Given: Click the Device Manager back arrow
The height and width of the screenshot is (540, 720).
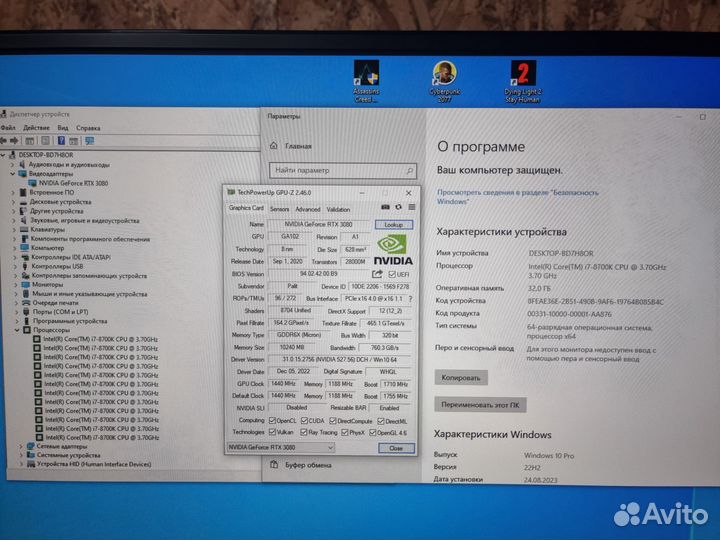Looking at the screenshot, I should tap(4, 141).
